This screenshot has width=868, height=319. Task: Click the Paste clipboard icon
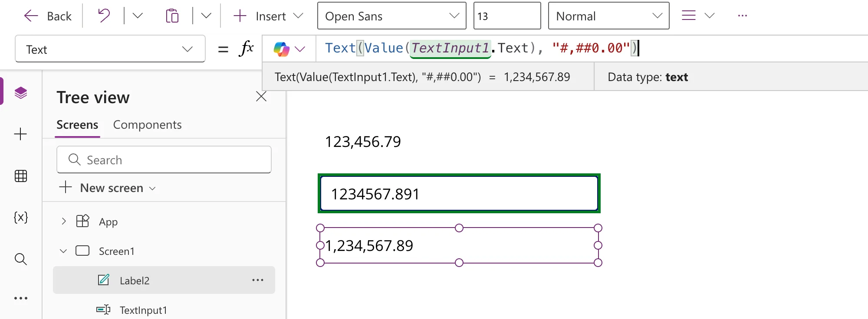click(172, 16)
